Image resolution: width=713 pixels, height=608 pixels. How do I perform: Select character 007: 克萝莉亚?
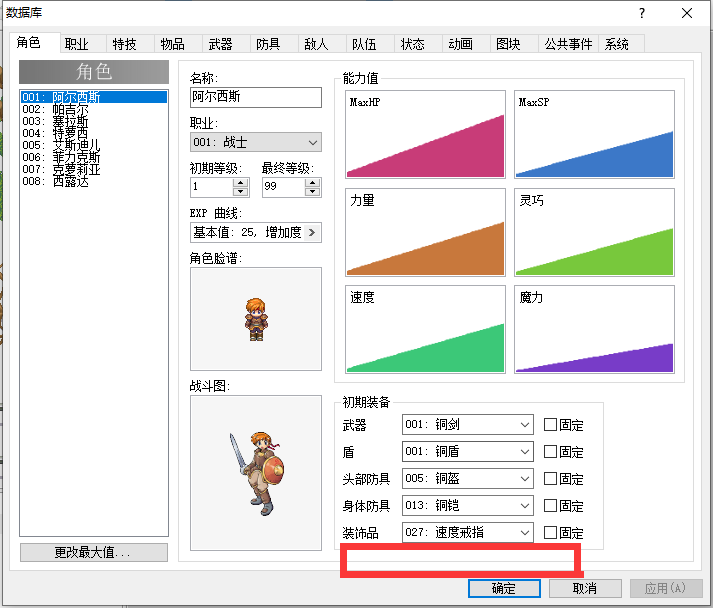coord(94,169)
